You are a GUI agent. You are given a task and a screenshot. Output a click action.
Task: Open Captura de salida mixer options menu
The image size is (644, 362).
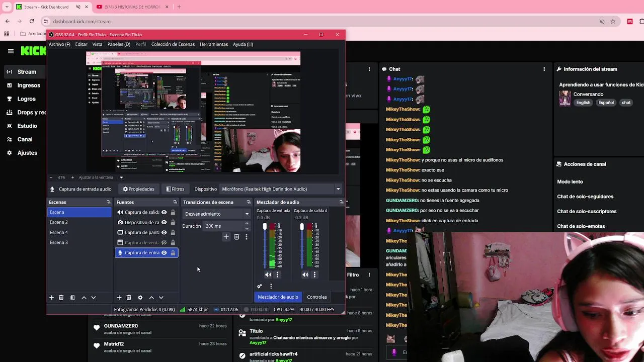click(314, 275)
